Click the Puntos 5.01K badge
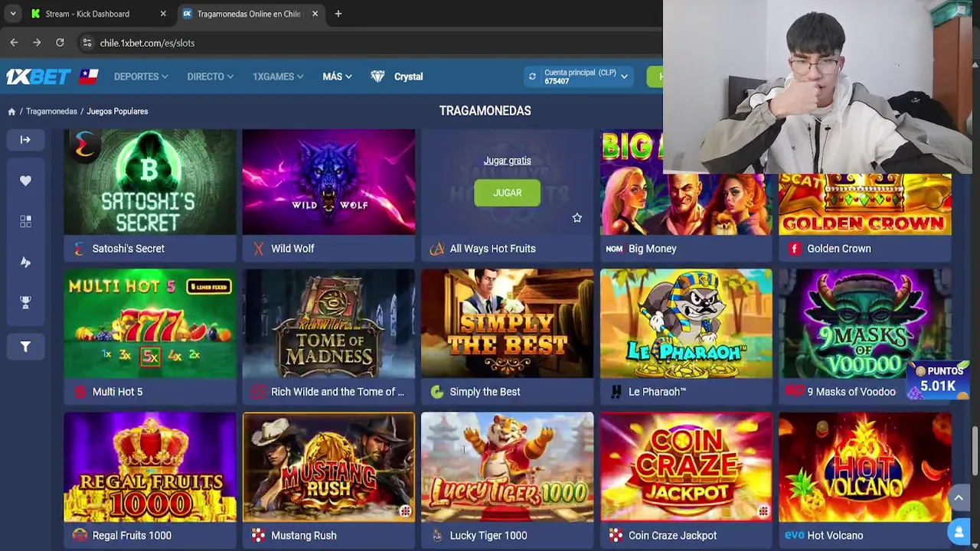Viewport: 980px width, 551px height. click(938, 380)
